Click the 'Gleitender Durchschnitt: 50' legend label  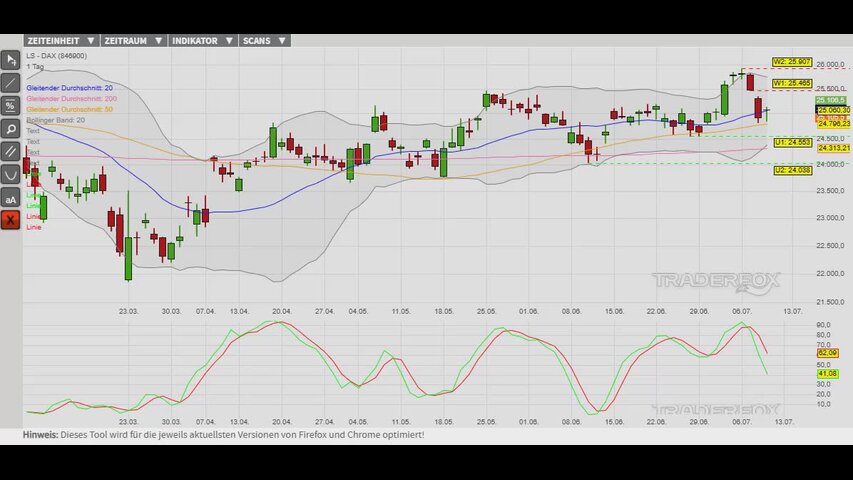[x=70, y=109]
